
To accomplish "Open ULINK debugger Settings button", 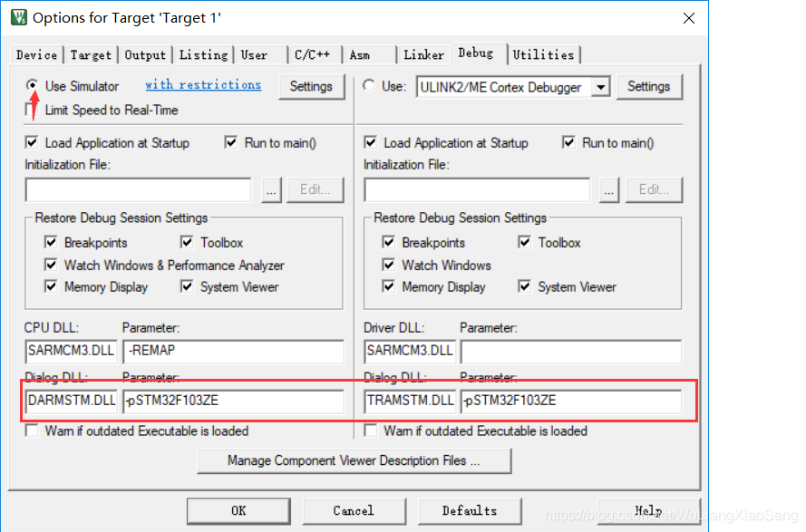I will coord(649,86).
